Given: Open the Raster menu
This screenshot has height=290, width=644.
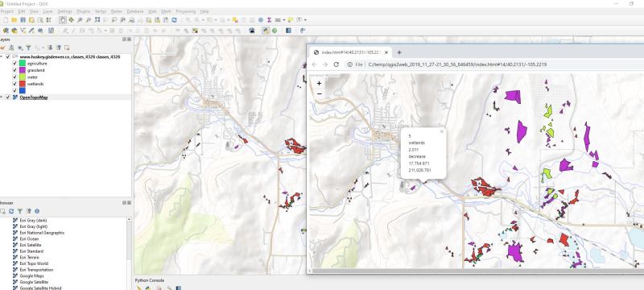Looking at the screenshot, I should tap(116, 11).
